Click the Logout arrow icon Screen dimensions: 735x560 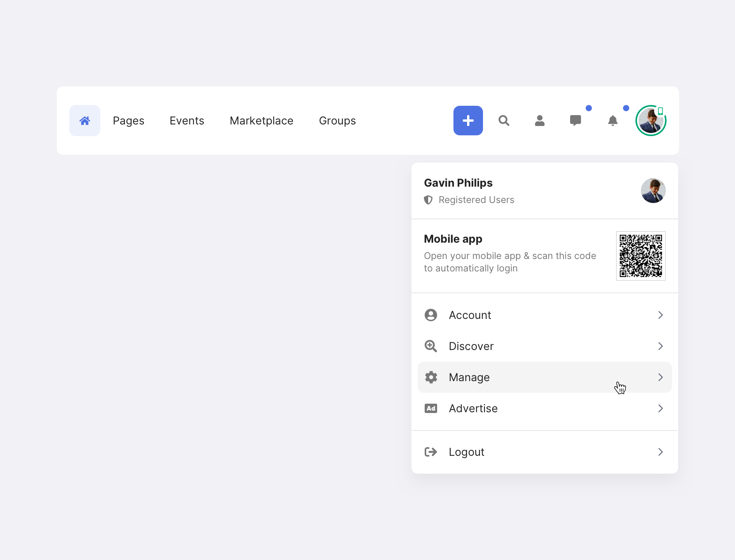[x=431, y=452]
